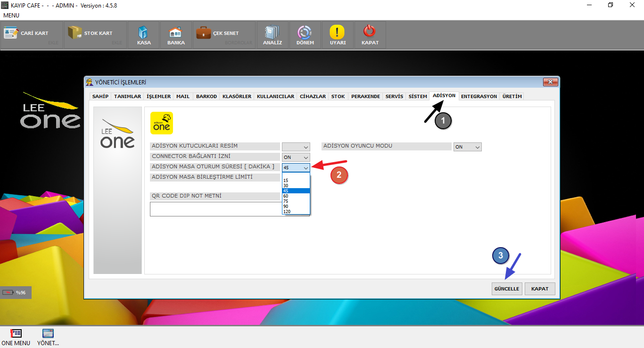Choose 120 from session duration list
The width and height of the screenshot is (644, 348).
click(287, 211)
